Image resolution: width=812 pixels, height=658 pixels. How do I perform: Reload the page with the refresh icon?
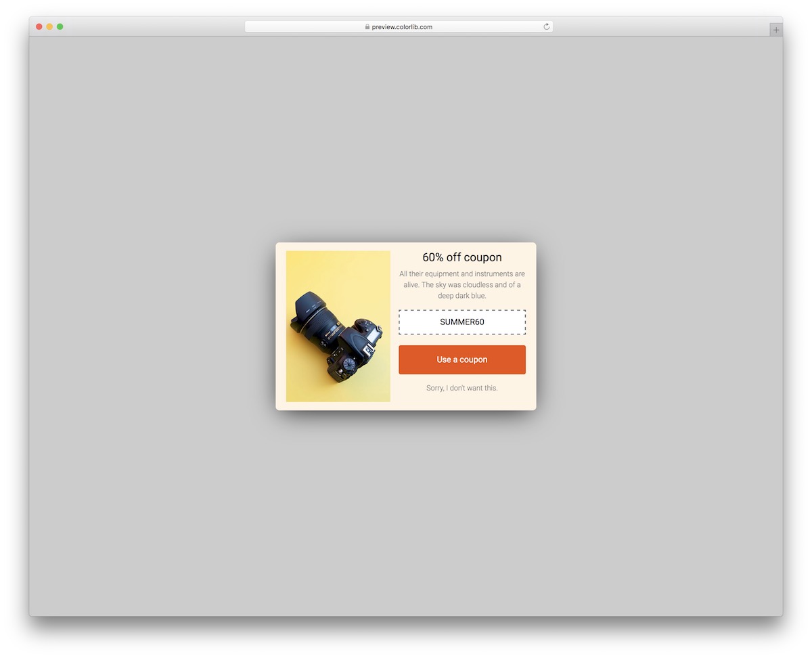click(x=547, y=27)
